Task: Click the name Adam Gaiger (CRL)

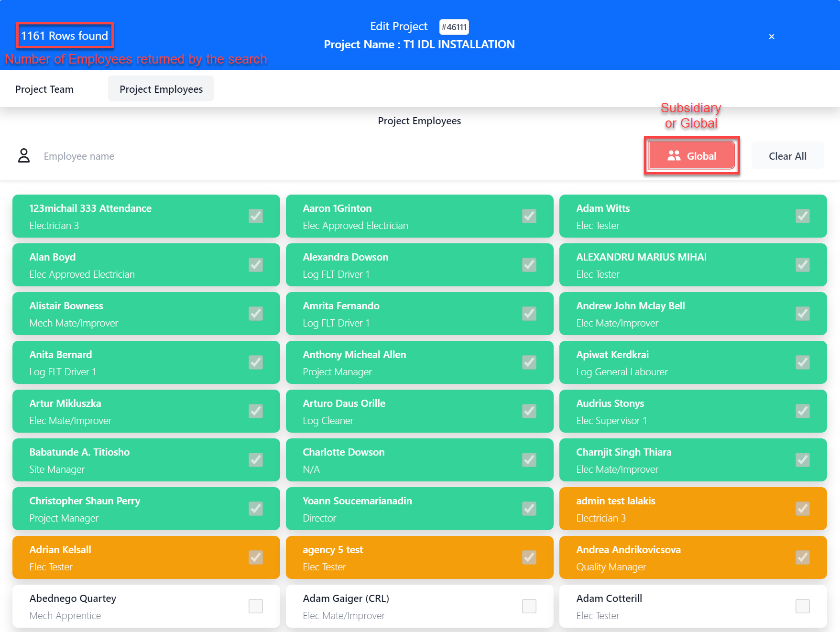Action: pyautogui.click(x=346, y=599)
